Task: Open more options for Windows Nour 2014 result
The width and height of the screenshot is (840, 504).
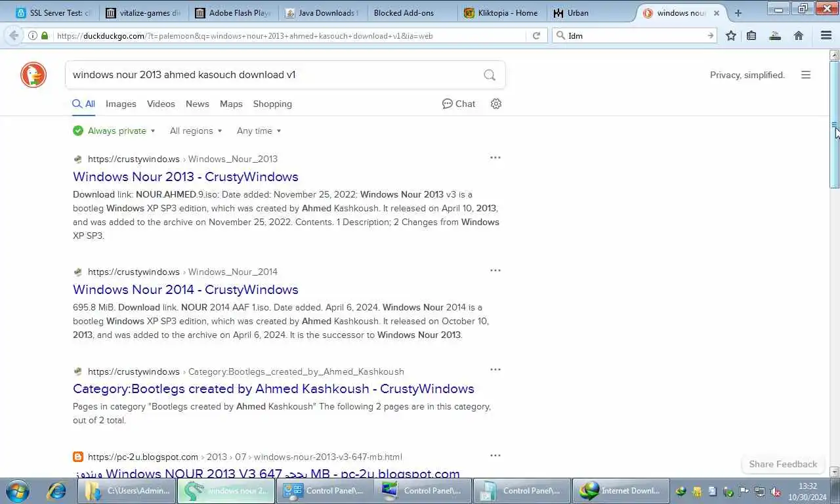Action: 495,270
